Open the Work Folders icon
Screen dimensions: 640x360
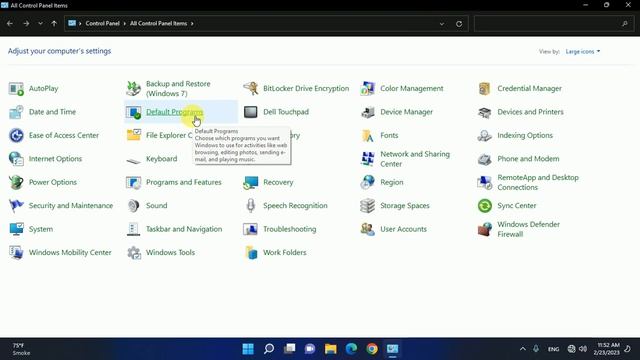click(251, 253)
